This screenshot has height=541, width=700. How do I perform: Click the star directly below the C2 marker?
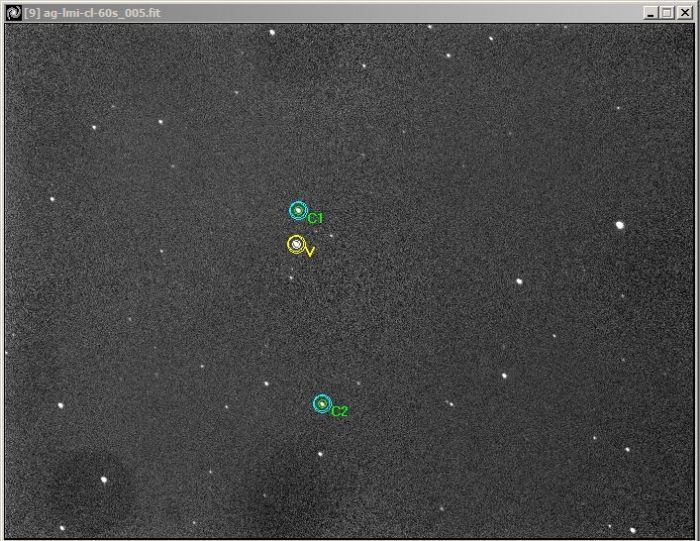(x=320, y=453)
